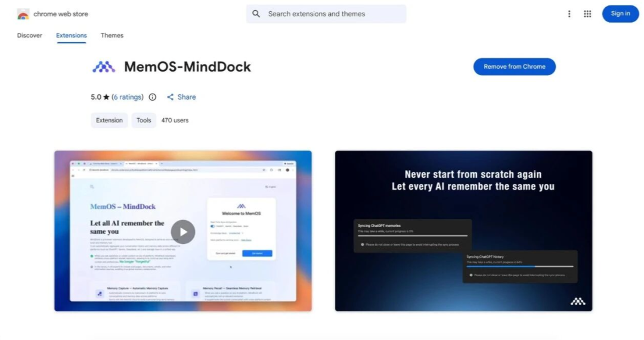The height and width of the screenshot is (340, 644).
Task: Go to the Themes tab
Action: (x=112, y=35)
